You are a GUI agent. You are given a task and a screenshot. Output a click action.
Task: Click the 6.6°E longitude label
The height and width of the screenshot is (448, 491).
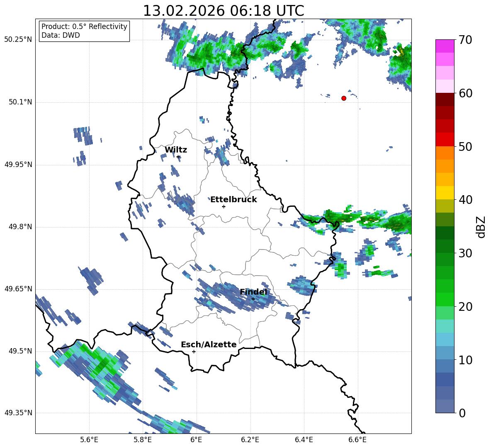click(x=357, y=440)
